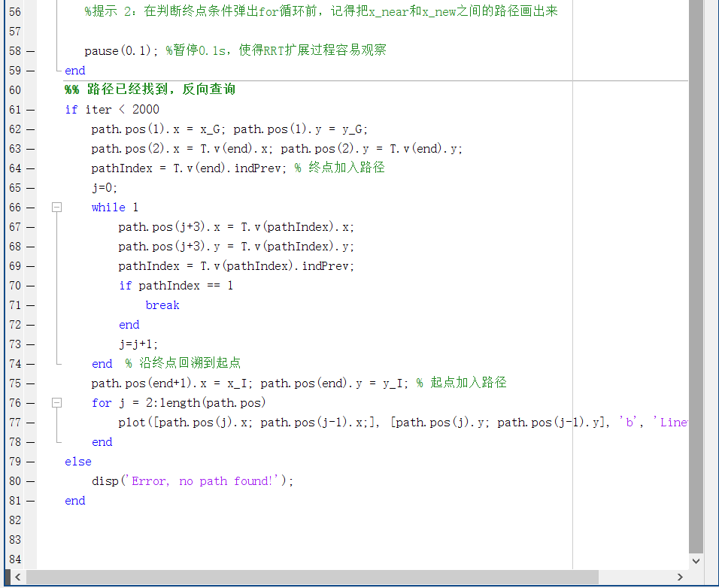
Task: Set breakpoint dash on line 80
Action: pyautogui.click(x=30, y=481)
